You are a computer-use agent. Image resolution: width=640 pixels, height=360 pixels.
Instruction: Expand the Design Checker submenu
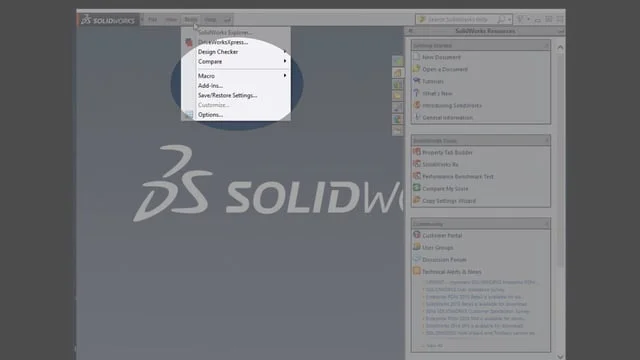tap(236, 52)
